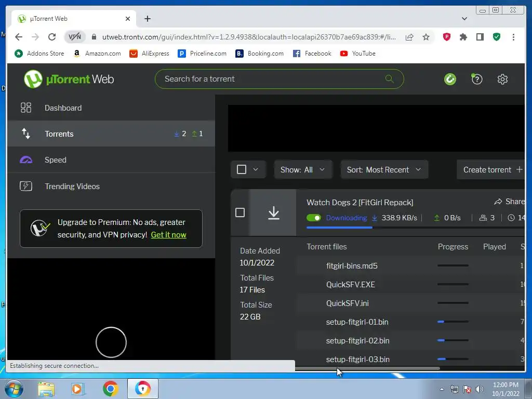Open Windows Start menu

coord(14,389)
